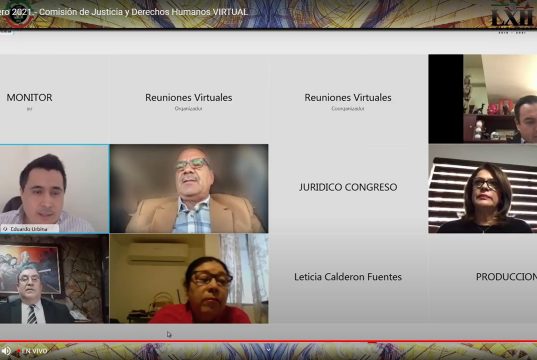Click the JURIDICO CONGRESO participant tile
Screen dimensions: 537x360
[x=348, y=189]
